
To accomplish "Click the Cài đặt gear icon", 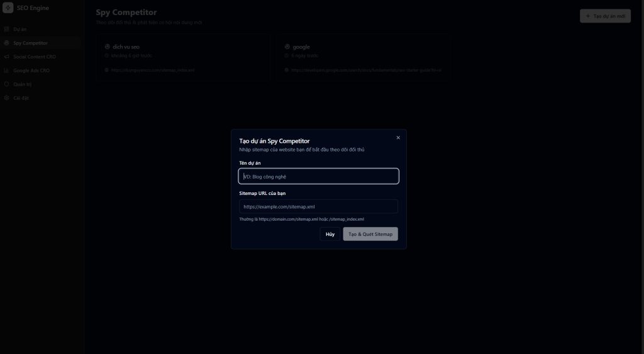I will (x=6, y=98).
